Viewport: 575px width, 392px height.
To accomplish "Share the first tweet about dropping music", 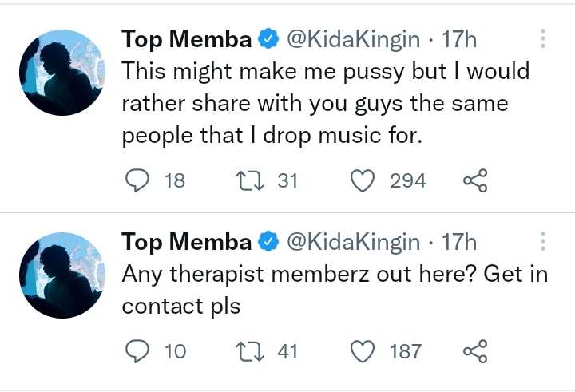I will point(475,181).
